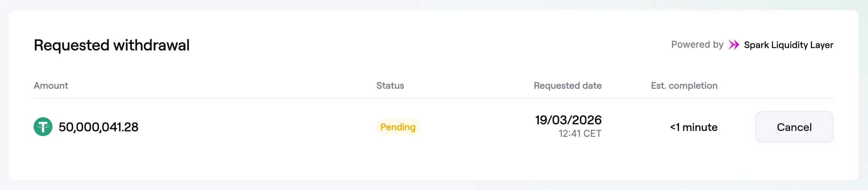Select the Status column header
This screenshot has height=190, width=868.
pyautogui.click(x=390, y=86)
